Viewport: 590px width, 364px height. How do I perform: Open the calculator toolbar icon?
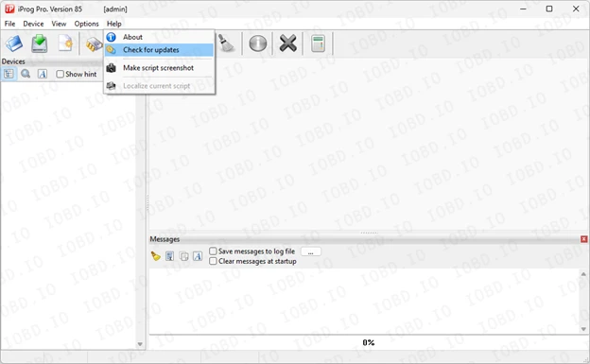click(318, 43)
